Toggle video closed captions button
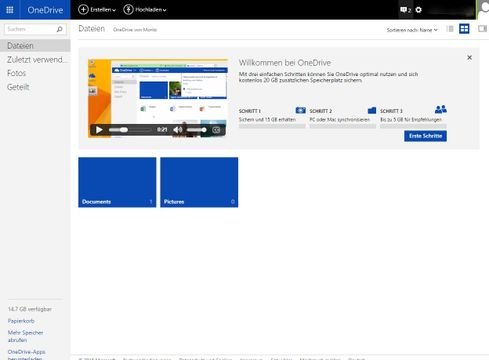The image size is (489, 360). point(216,130)
